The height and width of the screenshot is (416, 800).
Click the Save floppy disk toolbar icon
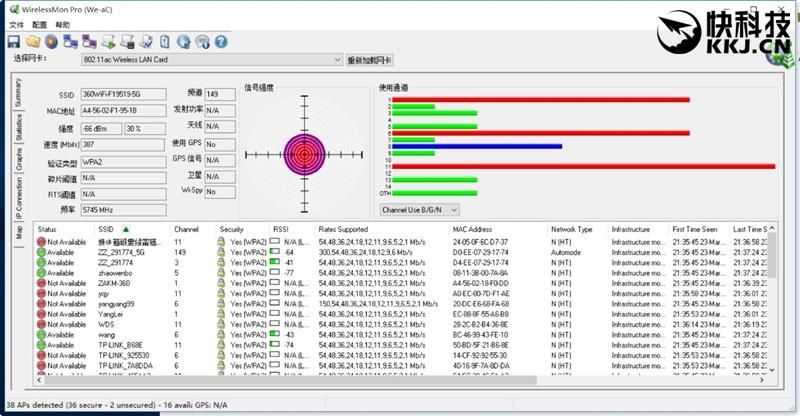(14, 42)
